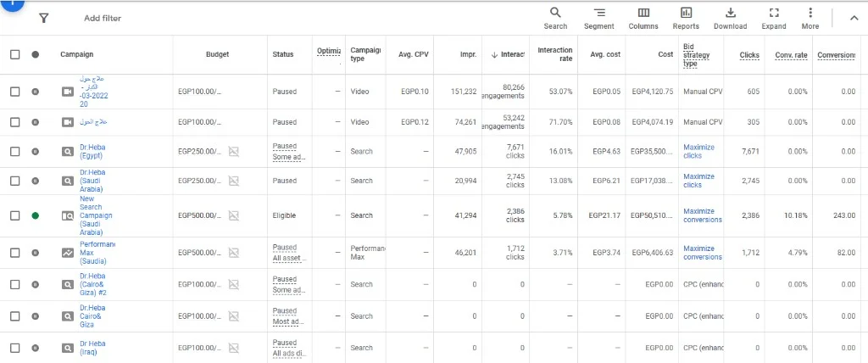This screenshot has height=363, width=868.
Task: Open the Columns icon to modify columns
Action: pyautogui.click(x=643, y=19)
